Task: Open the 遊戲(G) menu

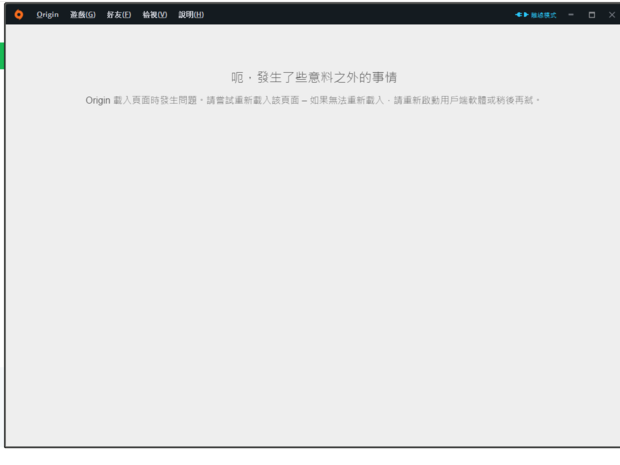Action: pyautogui.click(x=83, y=15)
